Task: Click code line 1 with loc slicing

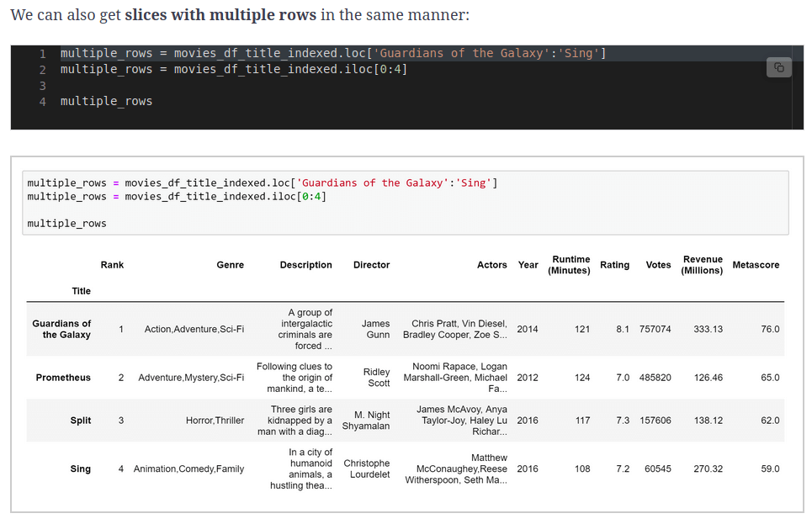Action: coord(333,53)
